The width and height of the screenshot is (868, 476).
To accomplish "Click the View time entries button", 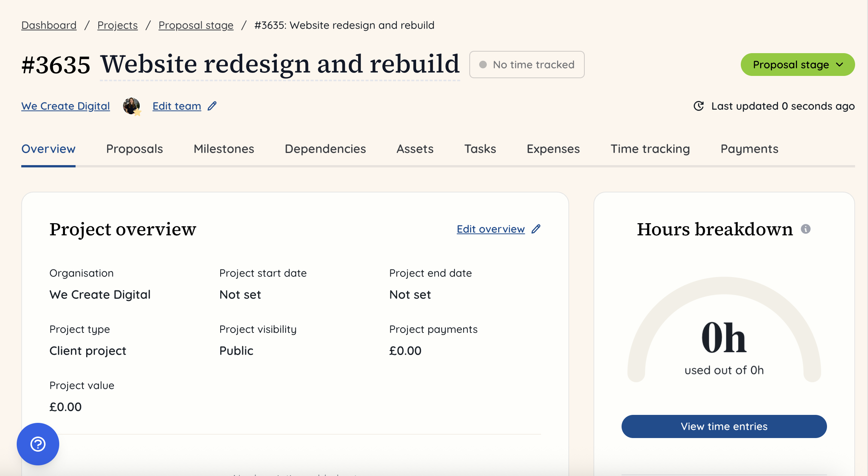I will 723,426.
